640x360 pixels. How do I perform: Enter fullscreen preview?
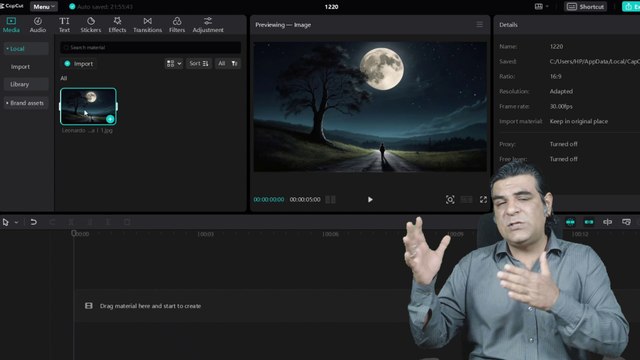483,200
